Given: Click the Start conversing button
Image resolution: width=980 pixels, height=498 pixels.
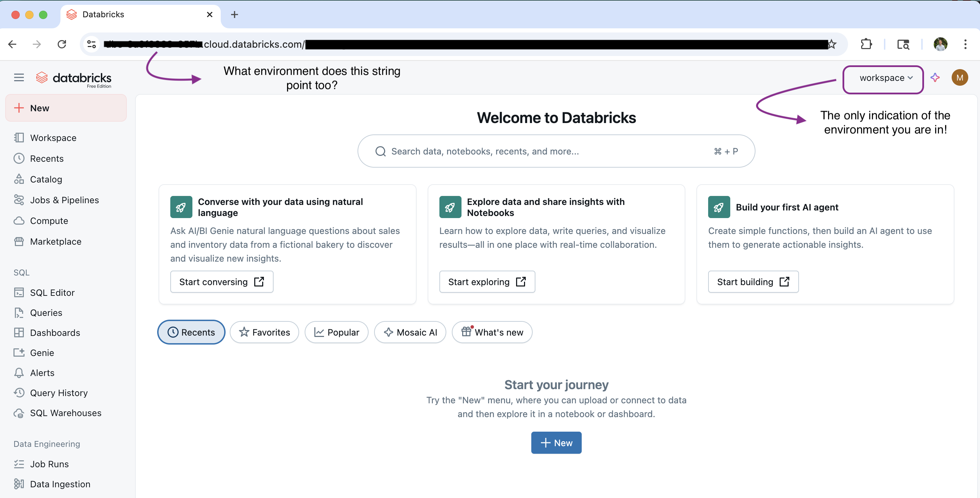Looking at the screenshot, I should point(221,282).
